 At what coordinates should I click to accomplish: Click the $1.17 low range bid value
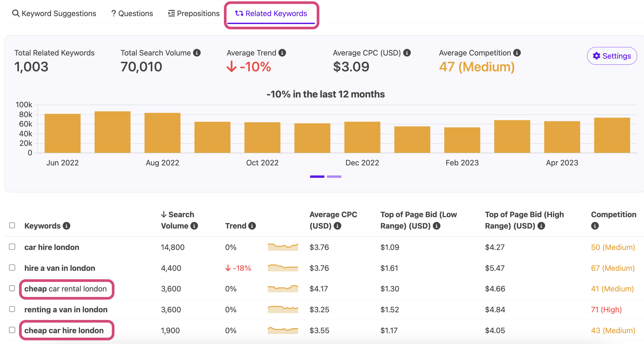[389, 331]
